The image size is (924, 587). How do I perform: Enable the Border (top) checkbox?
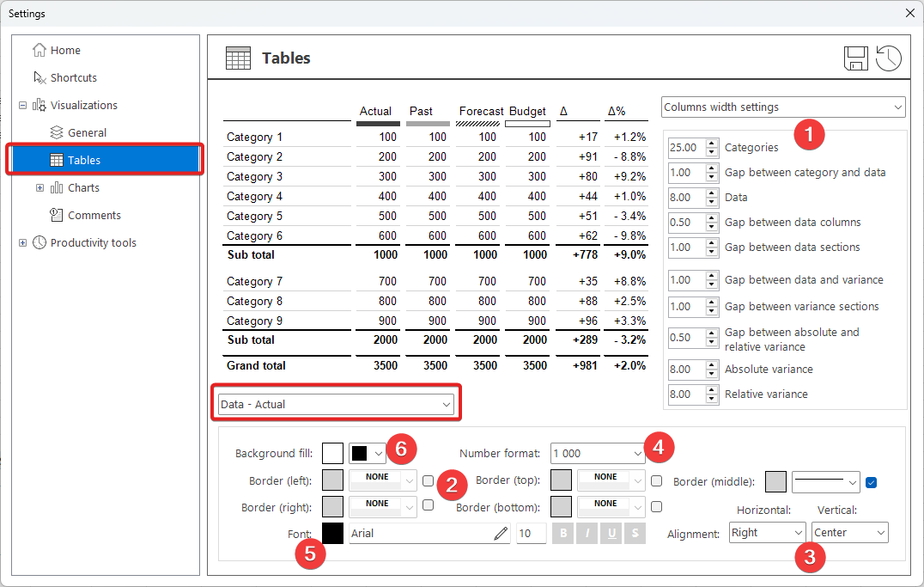657,481
